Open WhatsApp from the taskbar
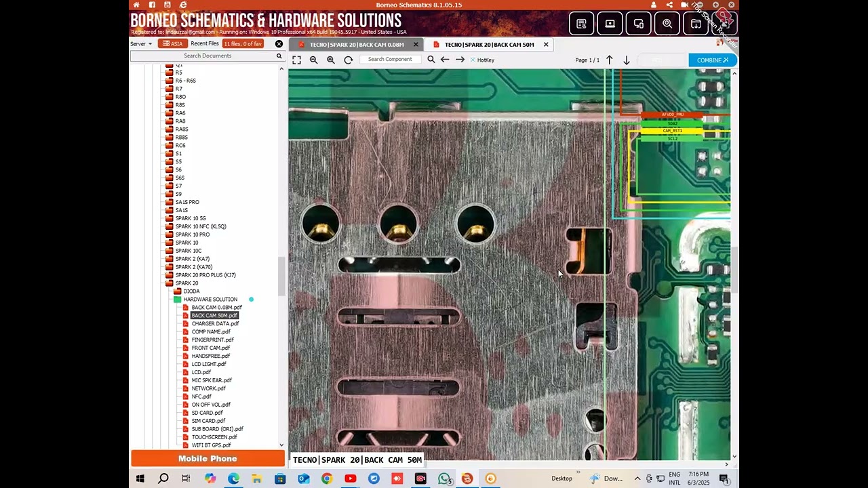 coord(444,479)
